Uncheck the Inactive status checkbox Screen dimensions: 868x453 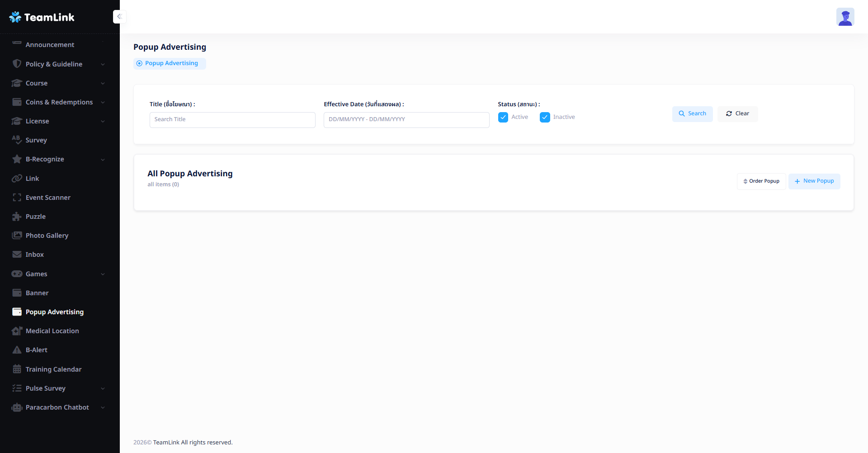[545, 118]
